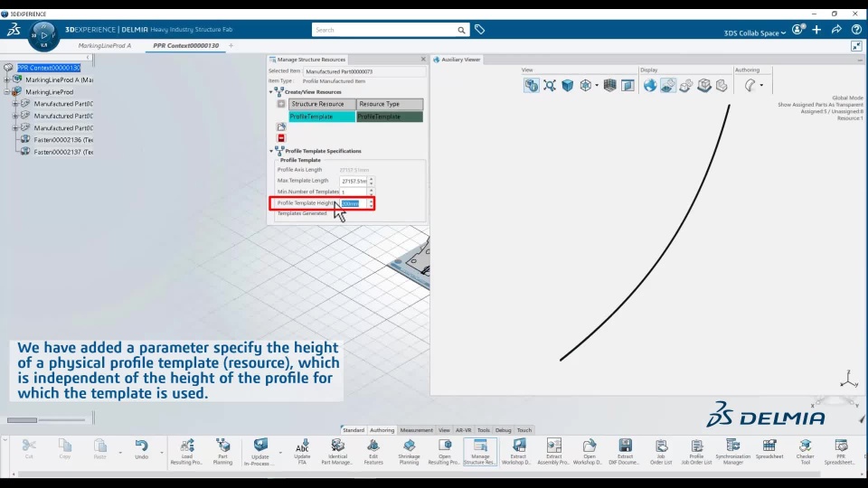Screen dimensions: 868x488
Task: Click the Fit All In icon in Auxiliary Viewer
Action: pyautogui.click(x=549, y=85)
